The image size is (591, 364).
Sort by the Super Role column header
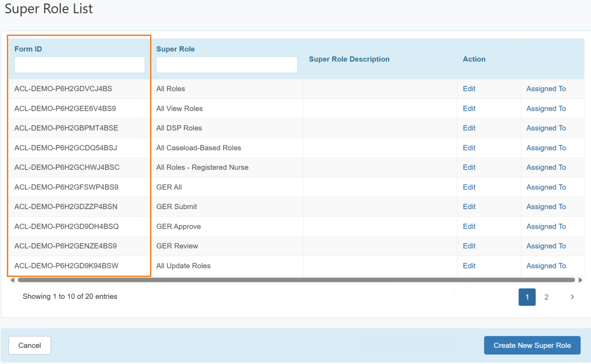tap(176, 49)
